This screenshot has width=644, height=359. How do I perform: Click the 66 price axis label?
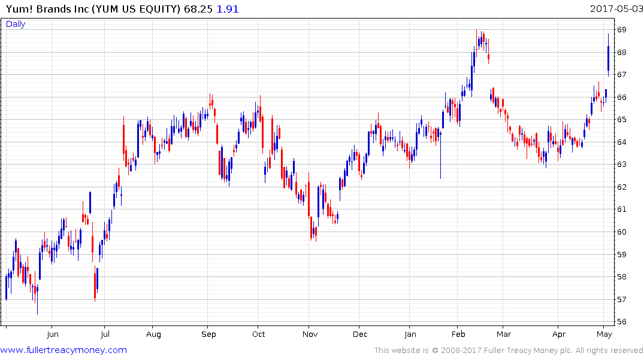(x=621, y=98)
